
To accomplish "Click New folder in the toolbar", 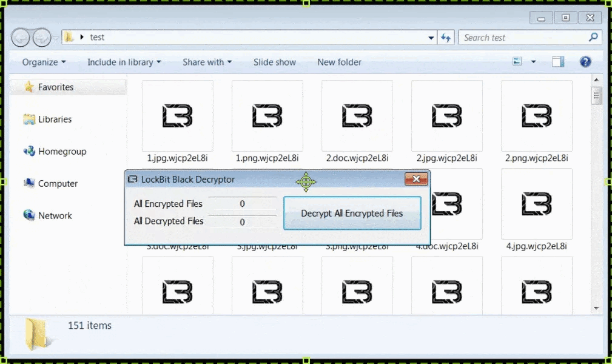I will (339, 62).
